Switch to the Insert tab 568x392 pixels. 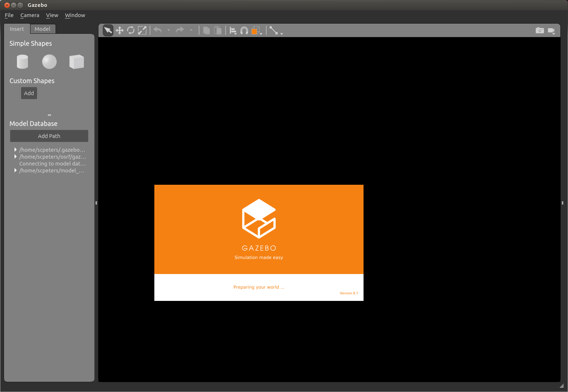(17, 29)
